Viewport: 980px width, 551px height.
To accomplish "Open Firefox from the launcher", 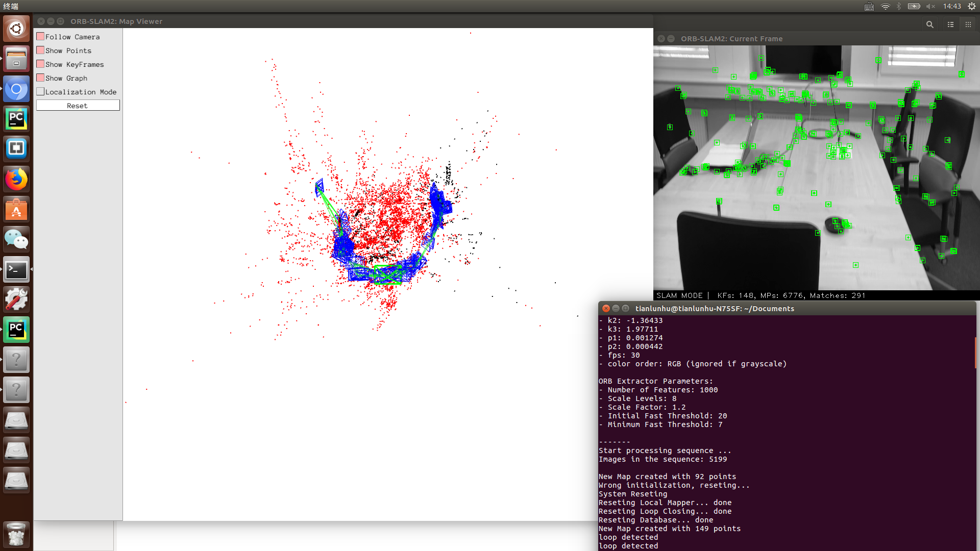I will 16,179.
